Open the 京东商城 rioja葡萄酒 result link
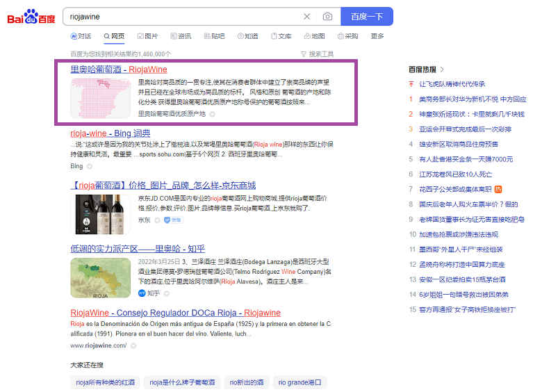 tap(163, 186)
